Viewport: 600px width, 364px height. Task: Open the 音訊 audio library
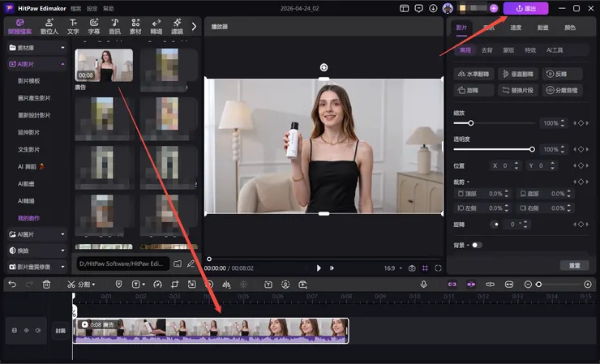coord(114,26)
